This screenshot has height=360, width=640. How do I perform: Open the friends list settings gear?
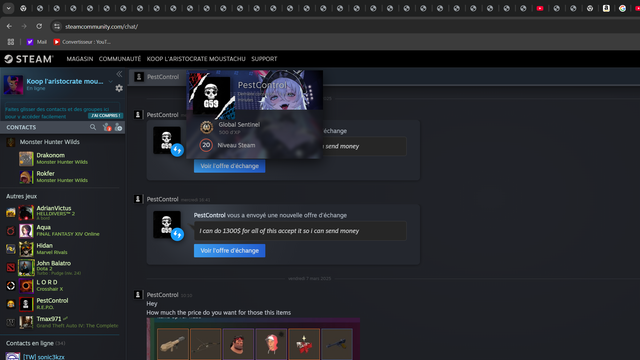tap(119, 88)
